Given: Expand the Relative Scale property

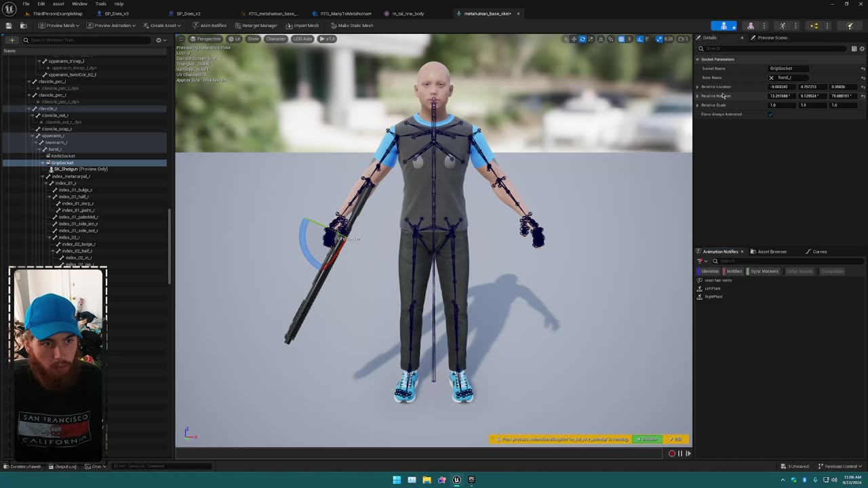Looking at the screenshot, I should (697, 105).
